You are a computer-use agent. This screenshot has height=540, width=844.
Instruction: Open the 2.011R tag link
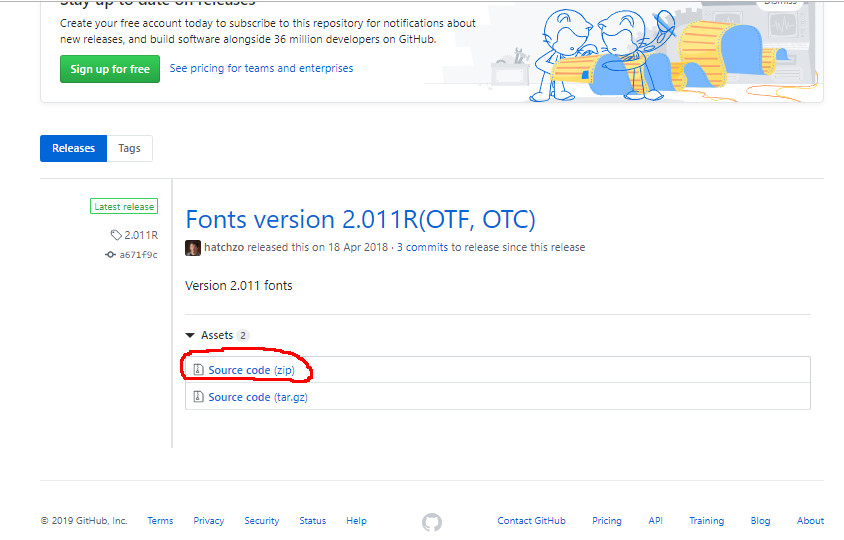tap(141, 235)
